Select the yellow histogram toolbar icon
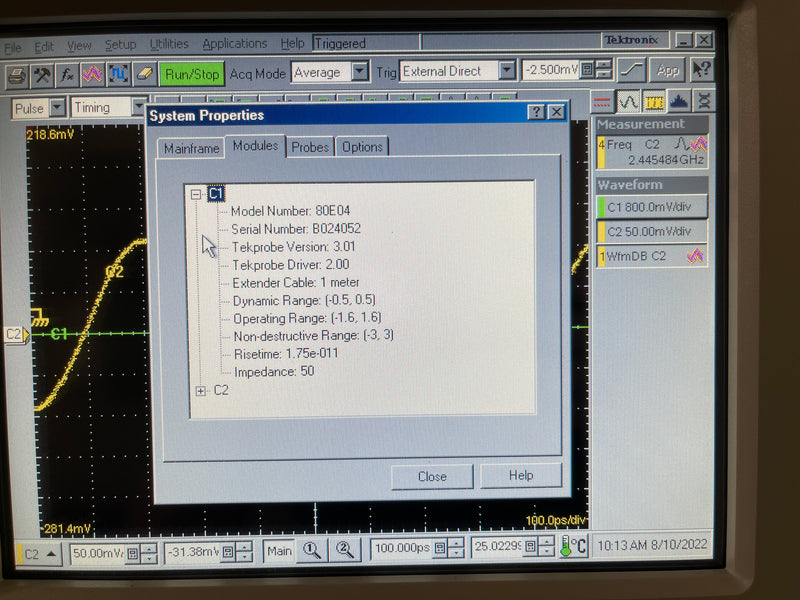The width and height of the screenshot is (800, 600). point(654,102)
